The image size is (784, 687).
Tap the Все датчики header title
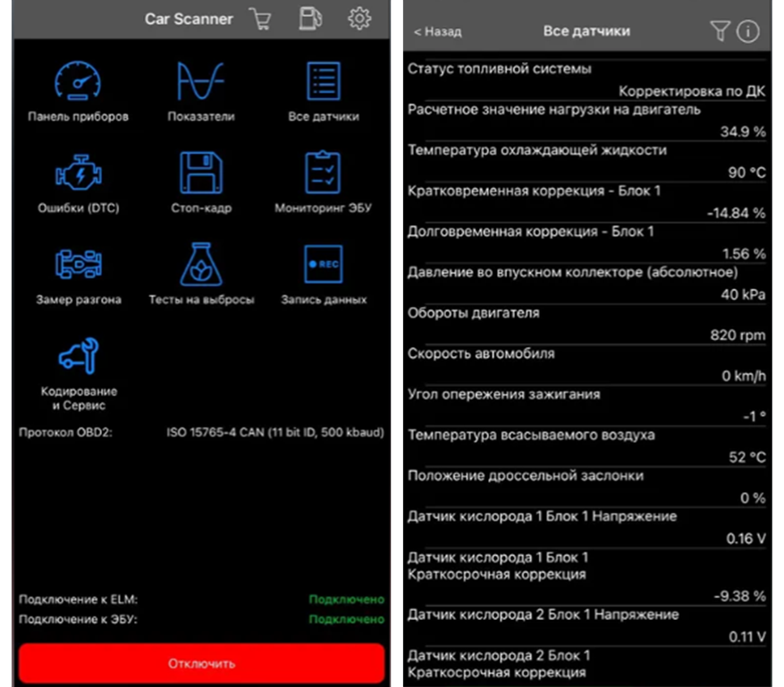[586, 31]
